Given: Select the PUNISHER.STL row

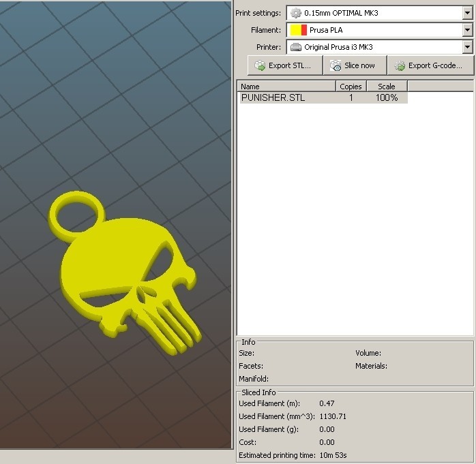Looking at the screenshot, I should (324, 97).
